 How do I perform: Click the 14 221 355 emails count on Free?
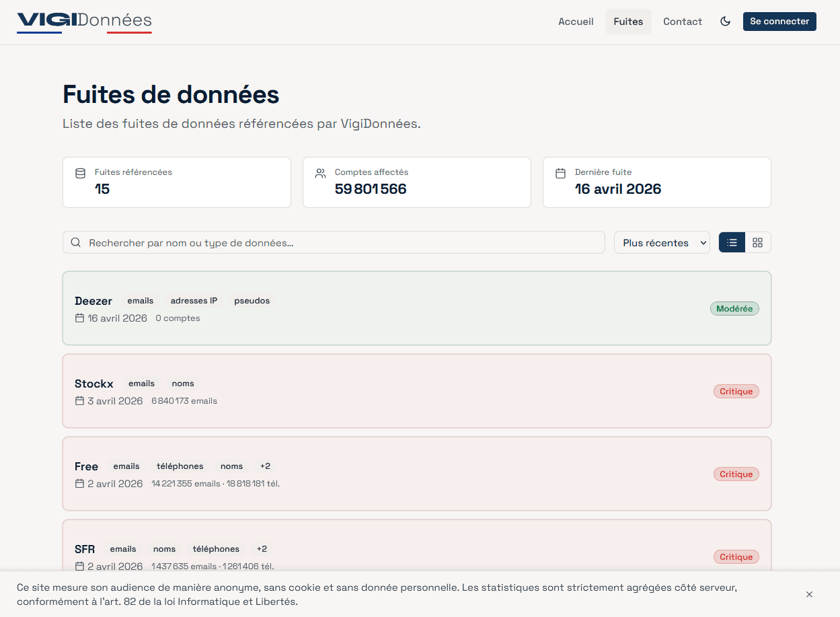coord(186,484)
